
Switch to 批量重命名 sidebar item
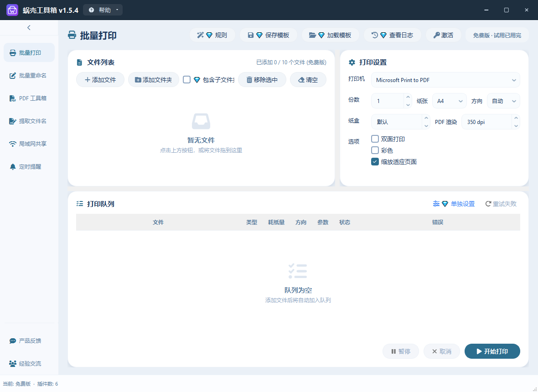[x=29, y=76]
